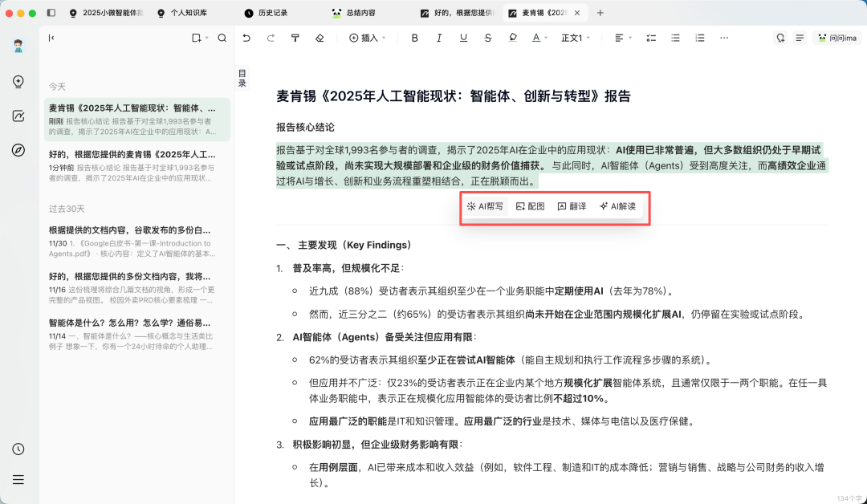Open history using the clock icon in left rail

18,447
